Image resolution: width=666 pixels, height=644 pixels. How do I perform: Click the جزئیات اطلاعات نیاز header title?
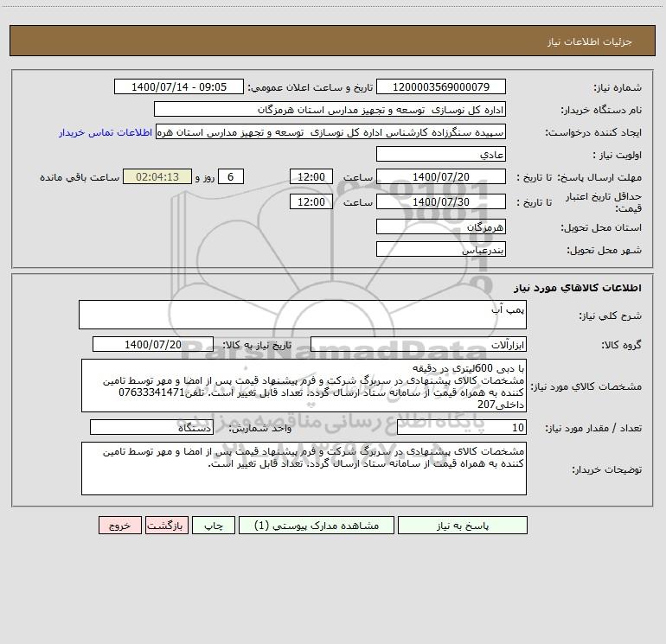590,41
